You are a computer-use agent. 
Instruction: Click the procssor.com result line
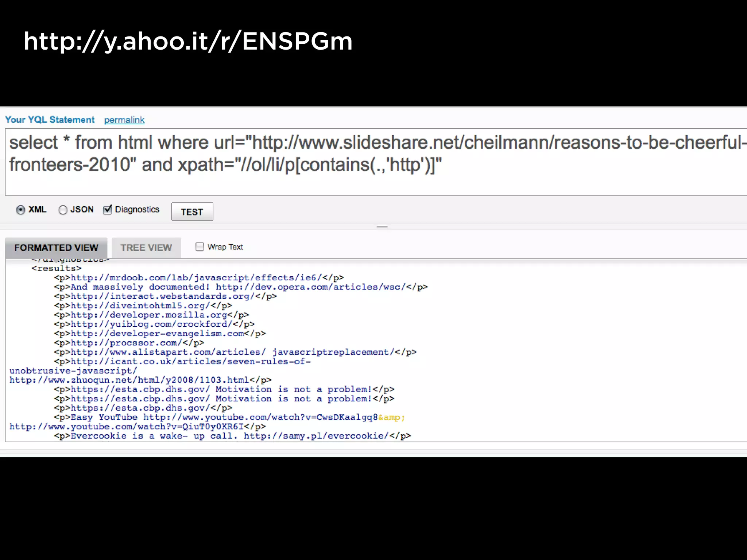[x=129, y=343]
